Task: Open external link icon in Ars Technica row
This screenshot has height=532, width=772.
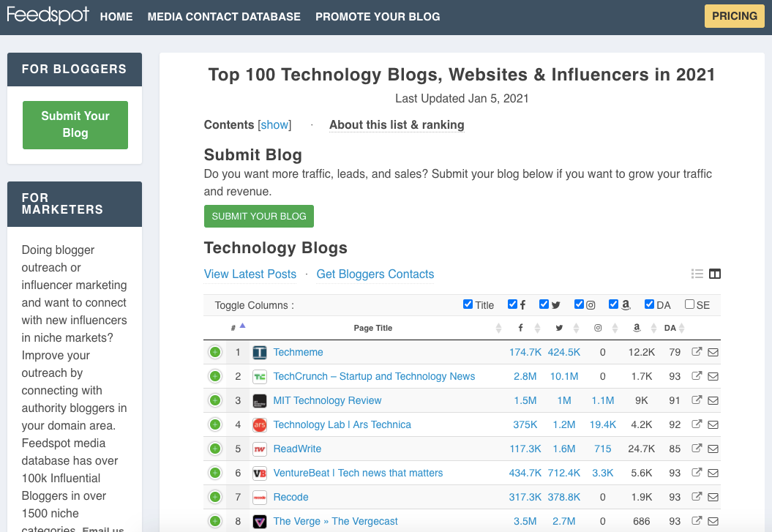Action: point(697,424)
